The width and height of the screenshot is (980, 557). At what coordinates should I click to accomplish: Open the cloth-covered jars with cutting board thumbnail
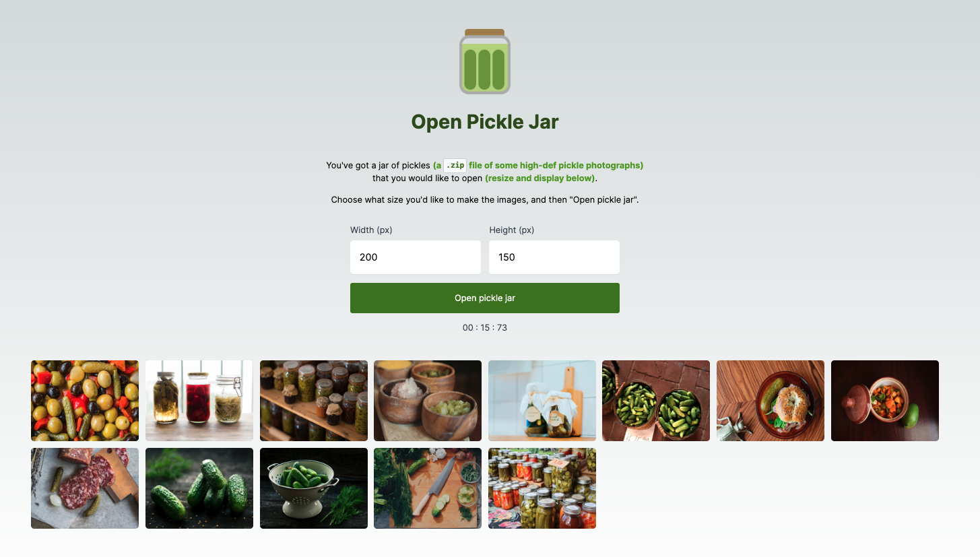click(x=542, y=401)
